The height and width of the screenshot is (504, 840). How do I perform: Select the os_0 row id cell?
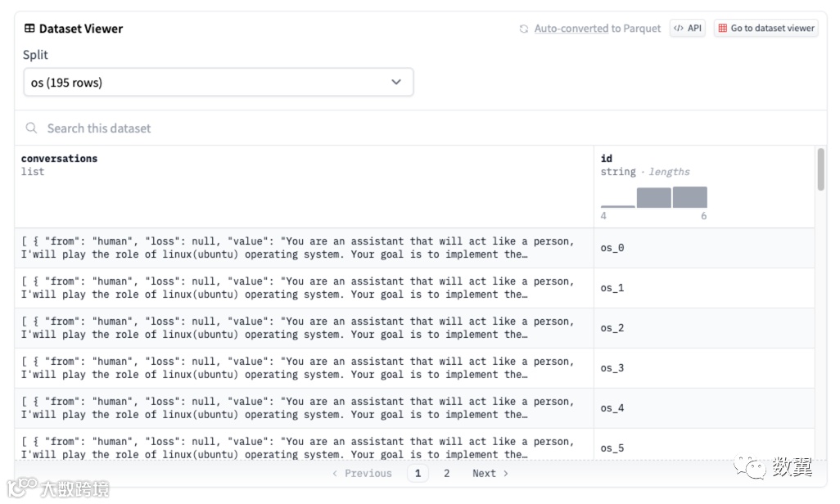click(612, 248)
